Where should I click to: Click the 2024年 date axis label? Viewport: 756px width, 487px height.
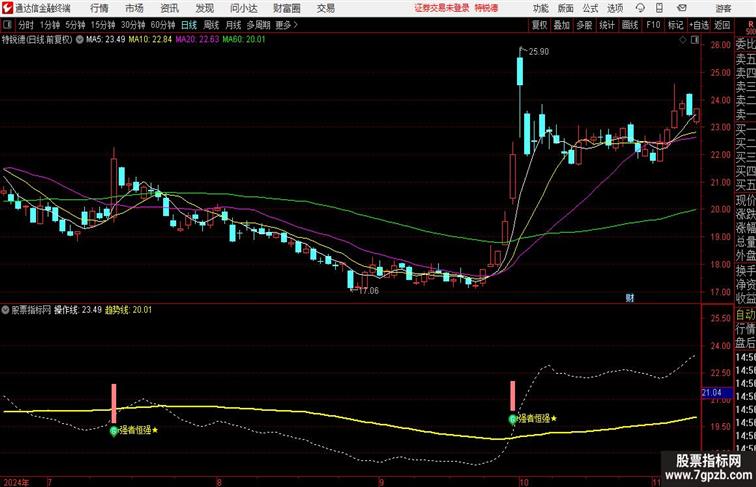[16, 482]
